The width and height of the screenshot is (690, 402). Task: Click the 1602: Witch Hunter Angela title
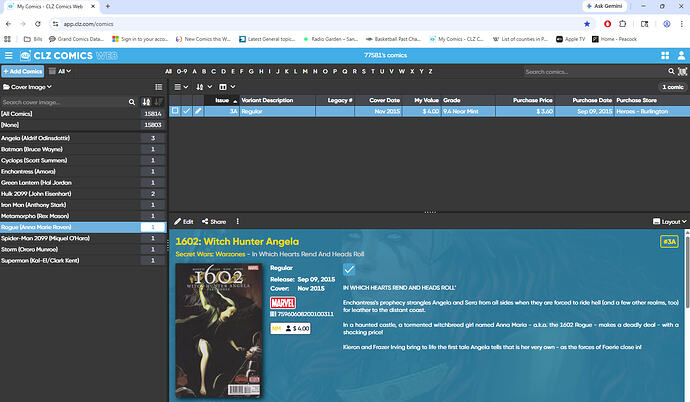[x=237, y=241]
